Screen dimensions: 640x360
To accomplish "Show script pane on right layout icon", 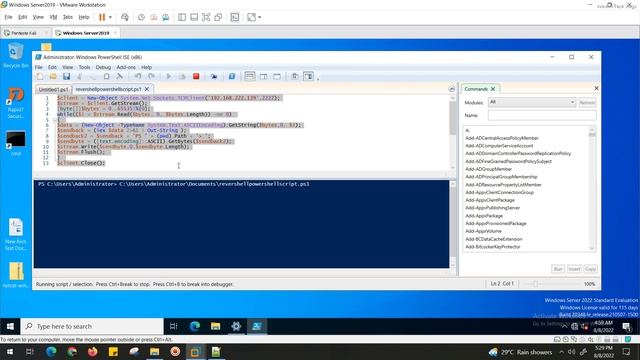I will pyautogui.click(x=263, y=76).
